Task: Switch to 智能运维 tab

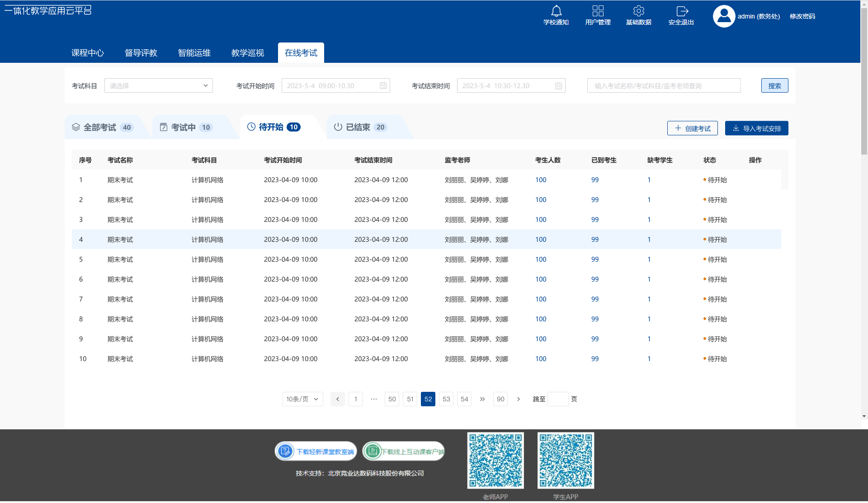Action: [194, 53]
